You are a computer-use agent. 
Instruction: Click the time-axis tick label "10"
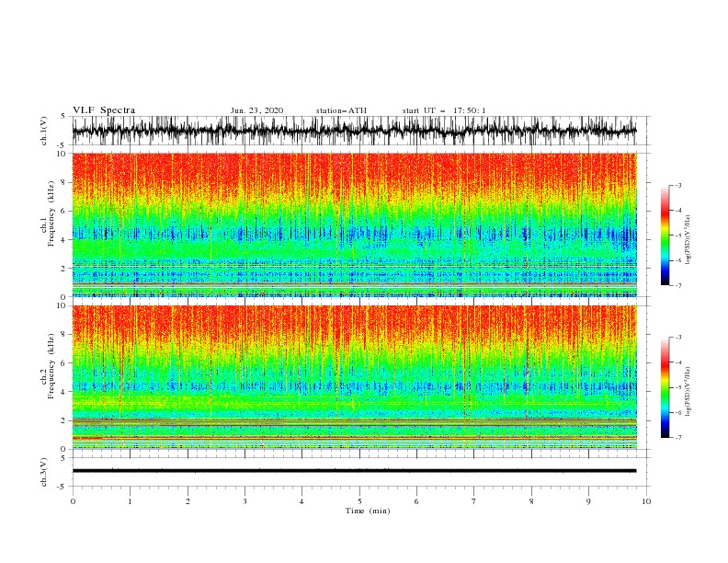pos(646,501)
